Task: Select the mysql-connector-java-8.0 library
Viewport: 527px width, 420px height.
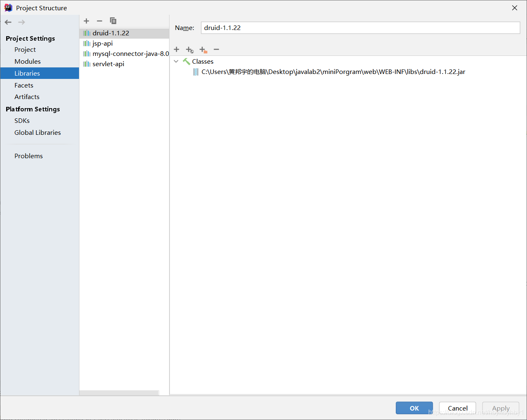Action: coord(126,53)
